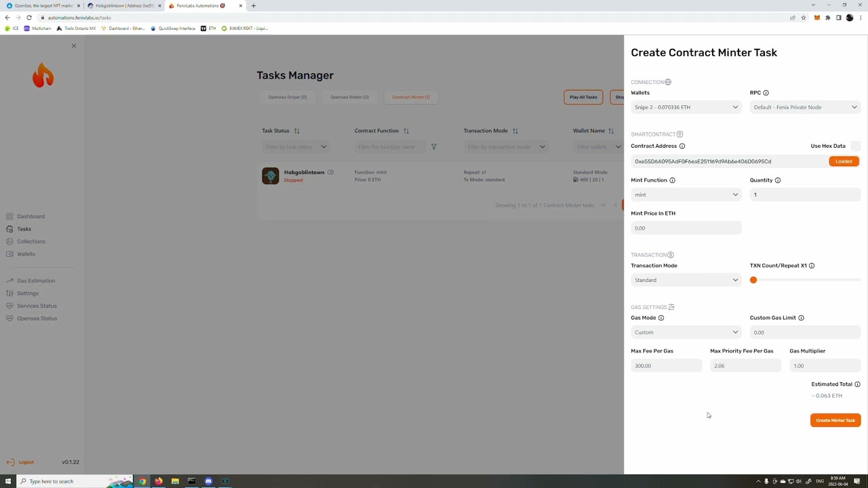Image resolution: width=868 pixels, height=488 pixels.
Task: Open Mint Function dropdown
Action: click(686, 195)
